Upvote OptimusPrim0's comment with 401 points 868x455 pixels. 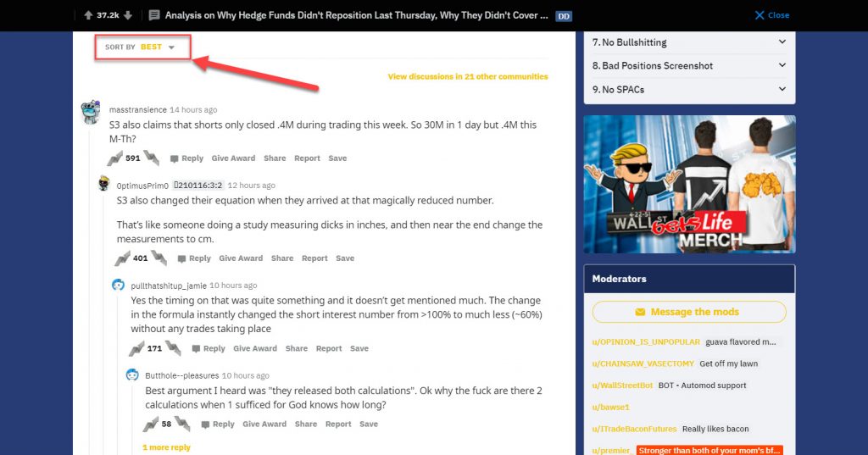(x=122, y=258)
